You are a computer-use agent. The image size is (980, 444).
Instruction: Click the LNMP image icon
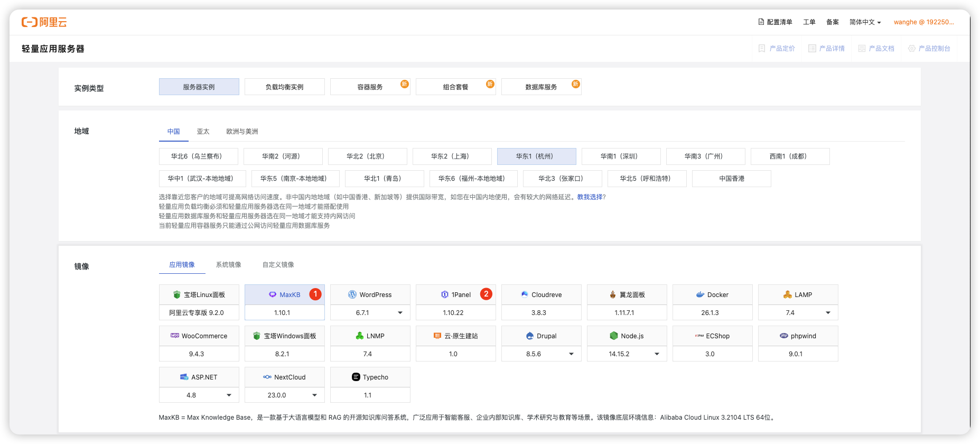point(360,336)
